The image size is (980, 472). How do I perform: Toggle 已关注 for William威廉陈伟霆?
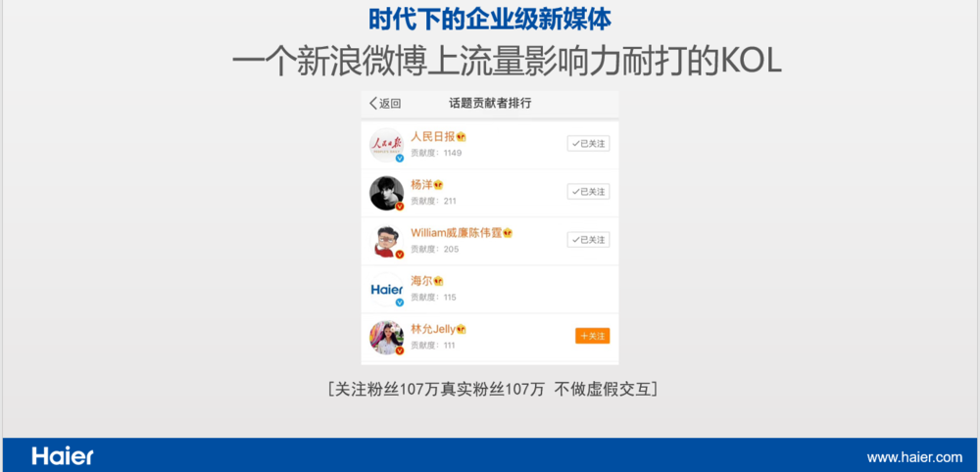[x=588, y=240]
